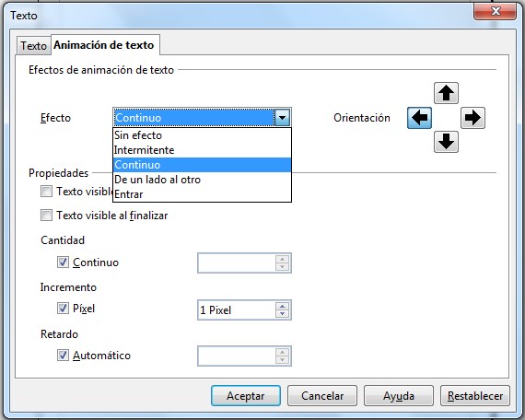Set orientation with the left arrow button
Image resolution: width=525 pixels, height=420 pixels.
pyautogui.click(x=419, y=118)
